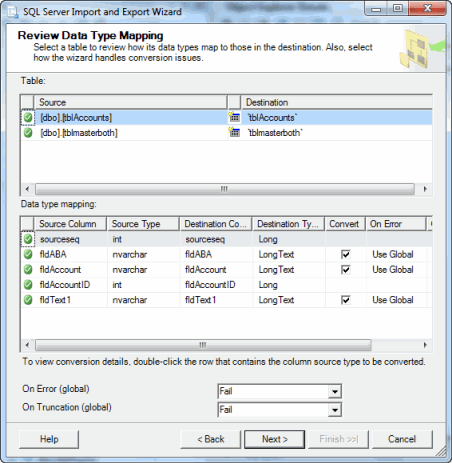The height and width of the screenshot is (463, 452).
Task: Click green check icon for fldAccountID row
Action: 28,285
